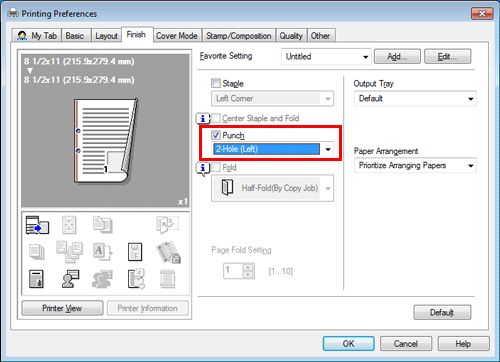Click the My Tab person icon

click(22, 36)
